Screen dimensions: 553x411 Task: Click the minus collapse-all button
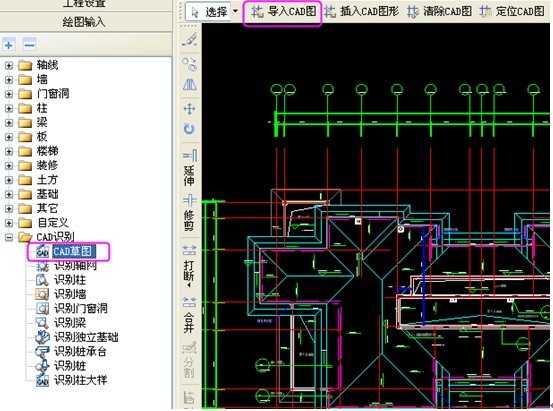(29, 45)
